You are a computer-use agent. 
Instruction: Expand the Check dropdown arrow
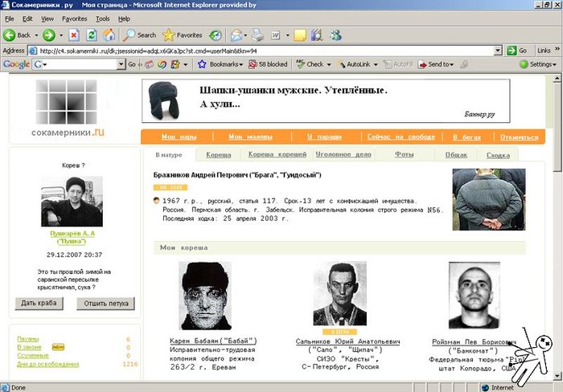coord(329,64)
